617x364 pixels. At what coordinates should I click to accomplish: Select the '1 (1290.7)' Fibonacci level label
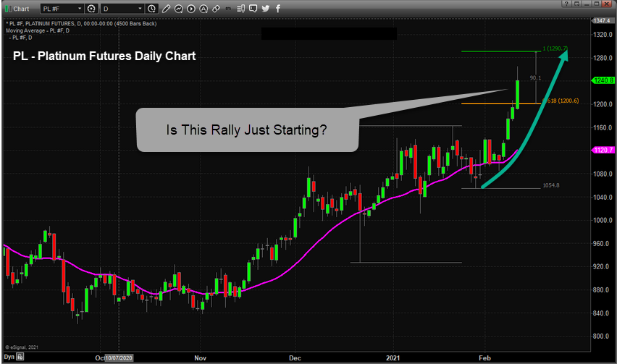pyautogui.click(x=555, y=48)
